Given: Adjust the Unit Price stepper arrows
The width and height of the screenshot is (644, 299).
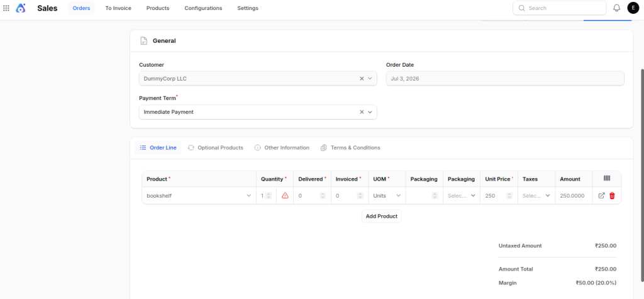Looking at the screenshot, I should [x=509, y=196].
